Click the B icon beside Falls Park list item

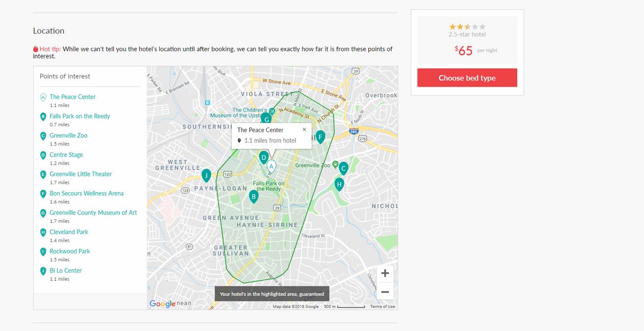pyautogui.click(x=43, y=116)
